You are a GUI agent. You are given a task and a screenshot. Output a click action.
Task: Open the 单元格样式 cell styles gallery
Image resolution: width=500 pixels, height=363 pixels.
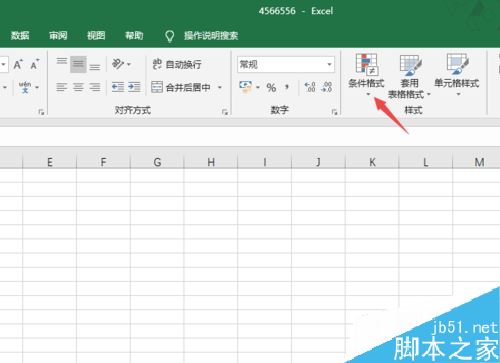[x=457, y=75]
